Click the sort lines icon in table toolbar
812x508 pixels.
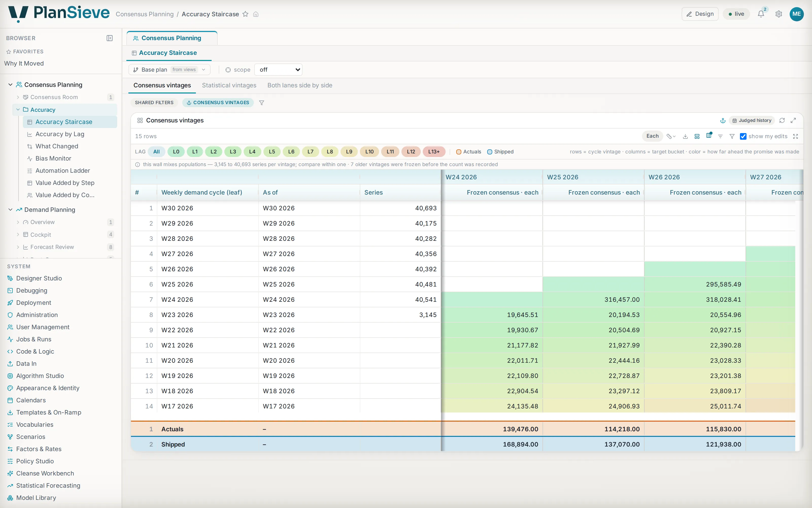720,136
